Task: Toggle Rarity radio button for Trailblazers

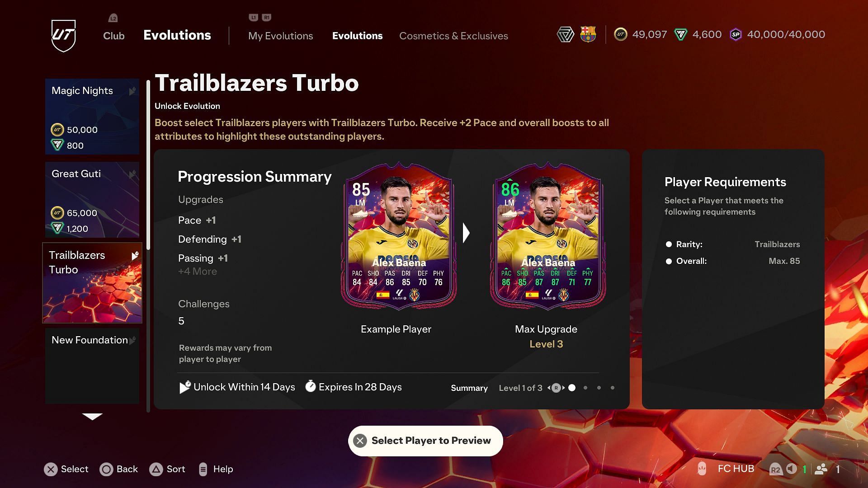Action: coord(668,244)
